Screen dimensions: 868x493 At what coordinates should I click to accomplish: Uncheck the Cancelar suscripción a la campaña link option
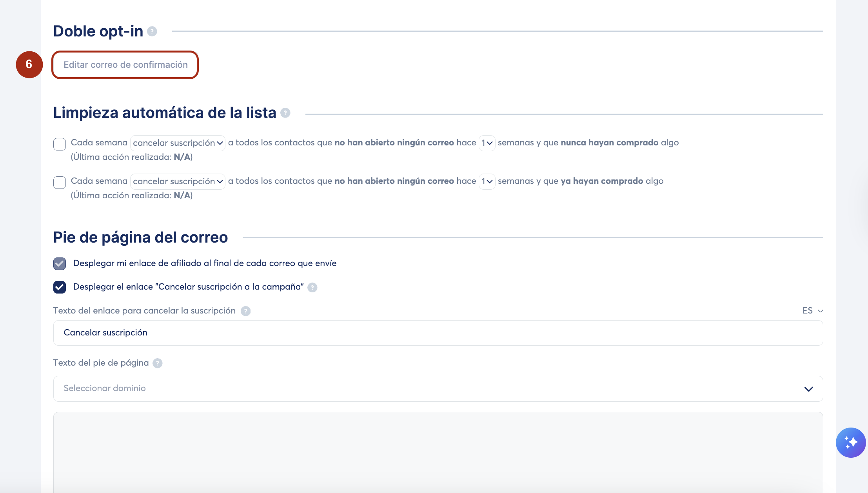pyautogui.click(x=60, y=287)
